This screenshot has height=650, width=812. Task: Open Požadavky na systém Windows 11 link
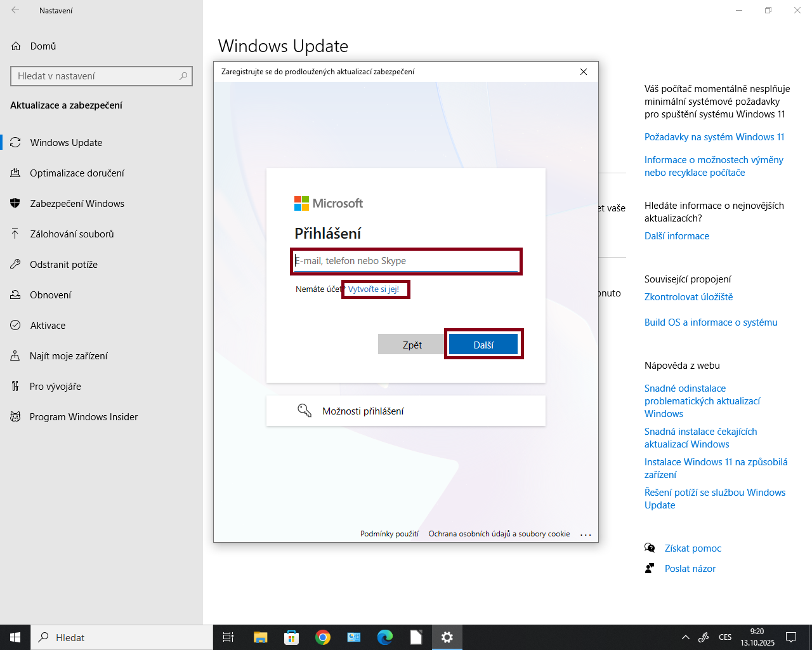pyautogui.click(x=714, y=137)
